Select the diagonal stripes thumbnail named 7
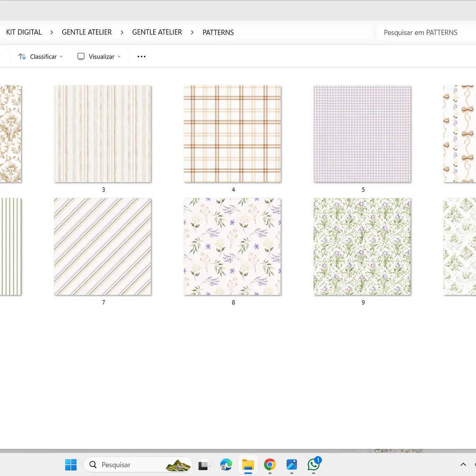The height and width of the screenshot is (476, 476). click(x=103, y=247)
